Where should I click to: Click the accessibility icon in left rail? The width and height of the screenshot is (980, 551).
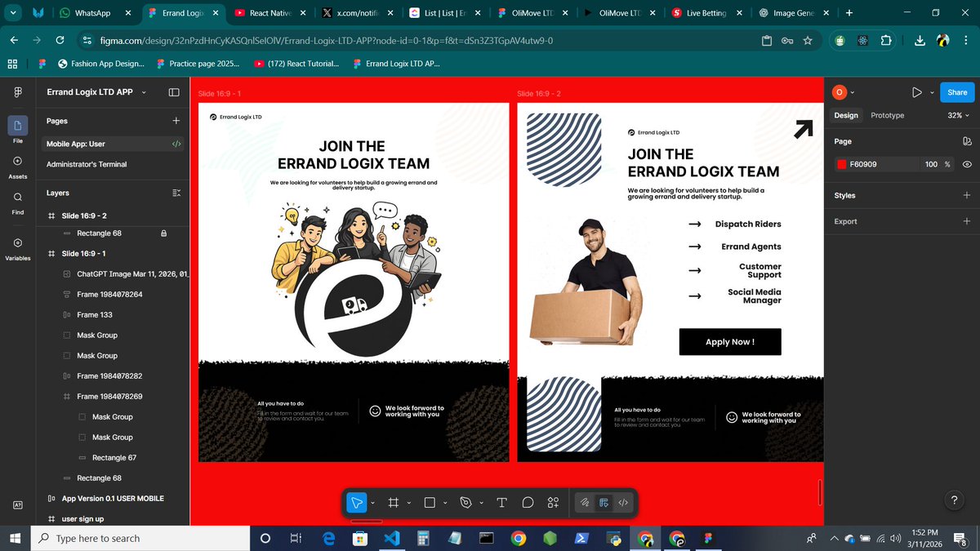[x=18, y=505]
